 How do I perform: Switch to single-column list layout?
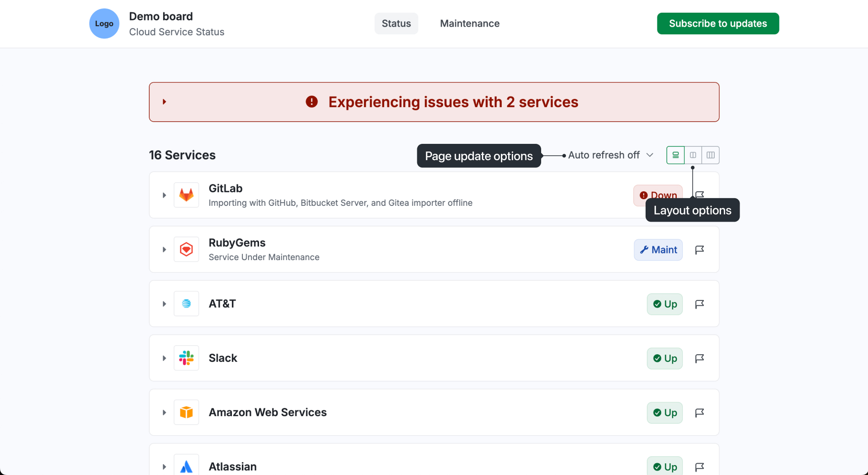click(675, 155)
